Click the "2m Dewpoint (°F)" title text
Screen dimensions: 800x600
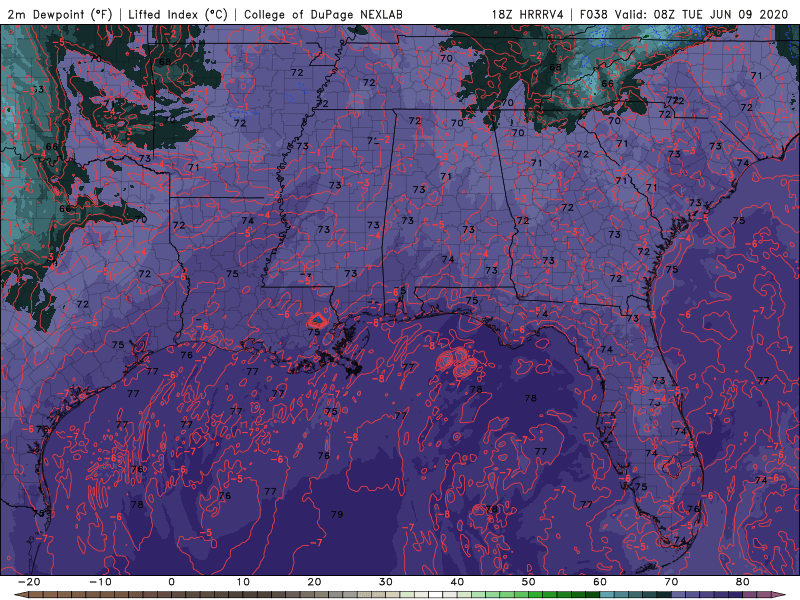pyautogui.click(x=60, y=14)
